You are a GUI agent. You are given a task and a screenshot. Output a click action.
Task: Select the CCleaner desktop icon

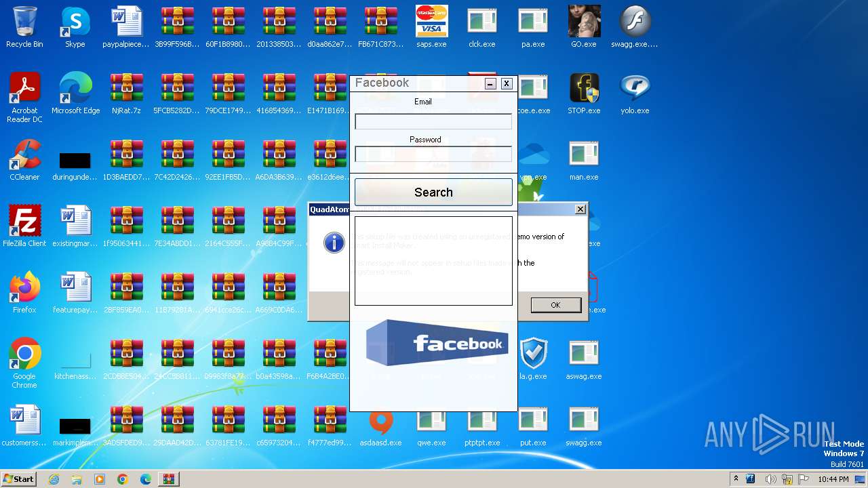24,160
